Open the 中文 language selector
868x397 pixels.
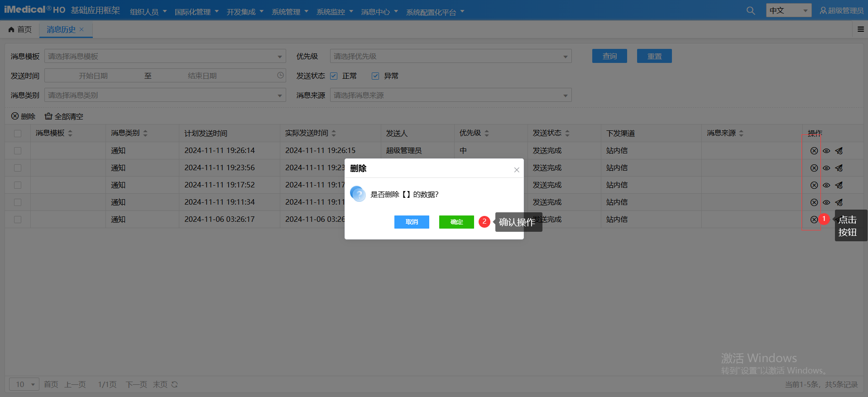tap(788, 10)
